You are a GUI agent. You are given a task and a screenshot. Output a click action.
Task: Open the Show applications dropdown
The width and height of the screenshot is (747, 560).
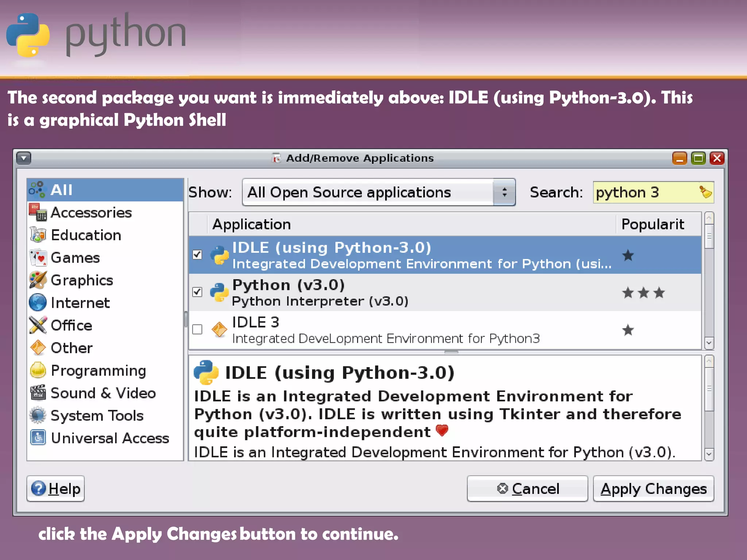point(379,192)
